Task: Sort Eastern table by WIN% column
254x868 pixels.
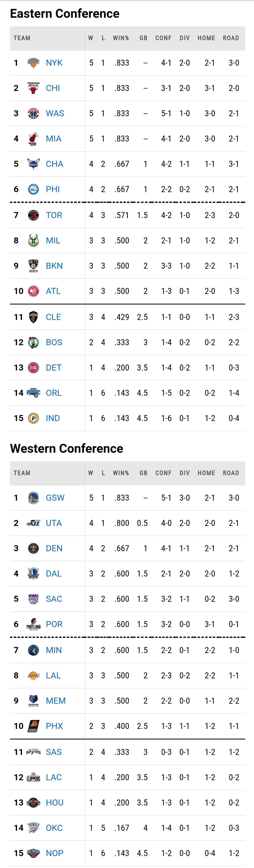Action: click(x=121, y=38)
